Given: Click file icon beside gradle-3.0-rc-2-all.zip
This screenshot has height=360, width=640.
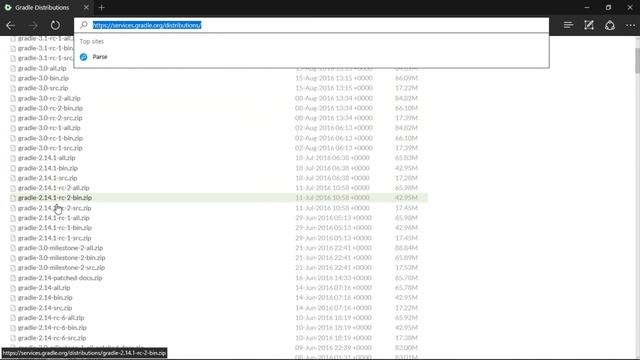Looking at the screenshot, I should [x=13, y=98].
